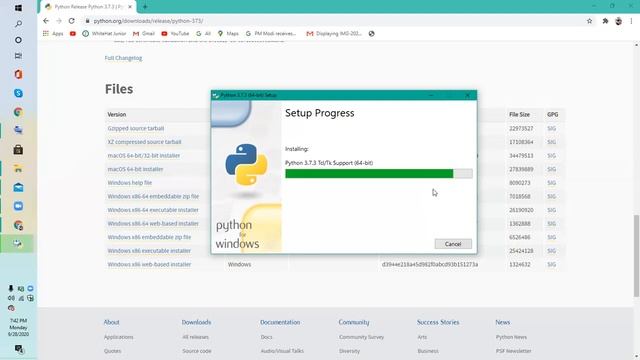Open a new Chrome tab
The width and height of the screenshot is (640, 360).
145,7
